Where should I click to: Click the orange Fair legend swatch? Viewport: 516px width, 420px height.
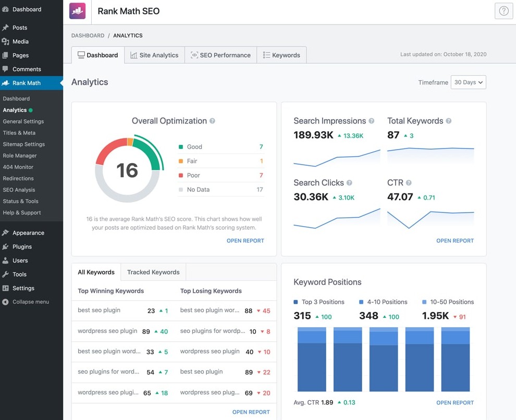pos(181,161)
